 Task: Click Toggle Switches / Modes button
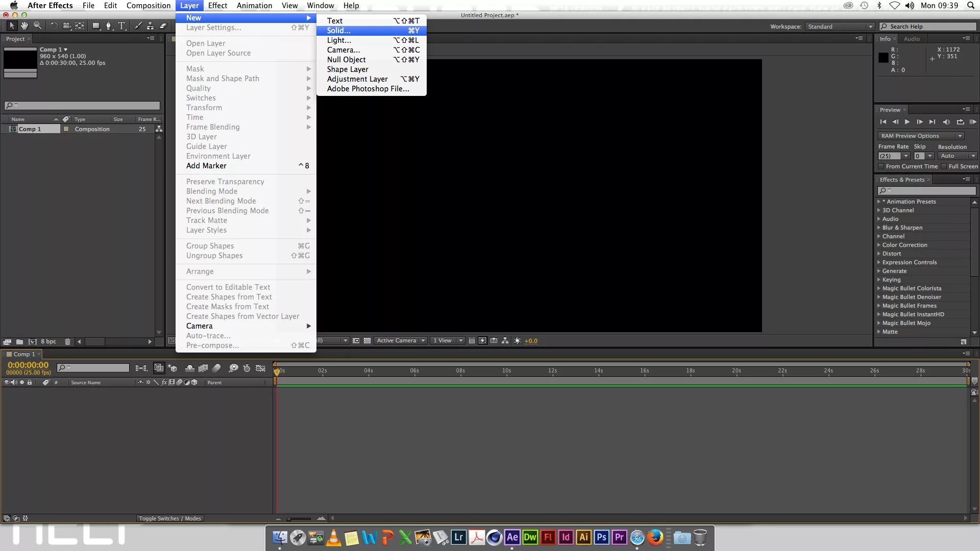[x=170, y=518]
